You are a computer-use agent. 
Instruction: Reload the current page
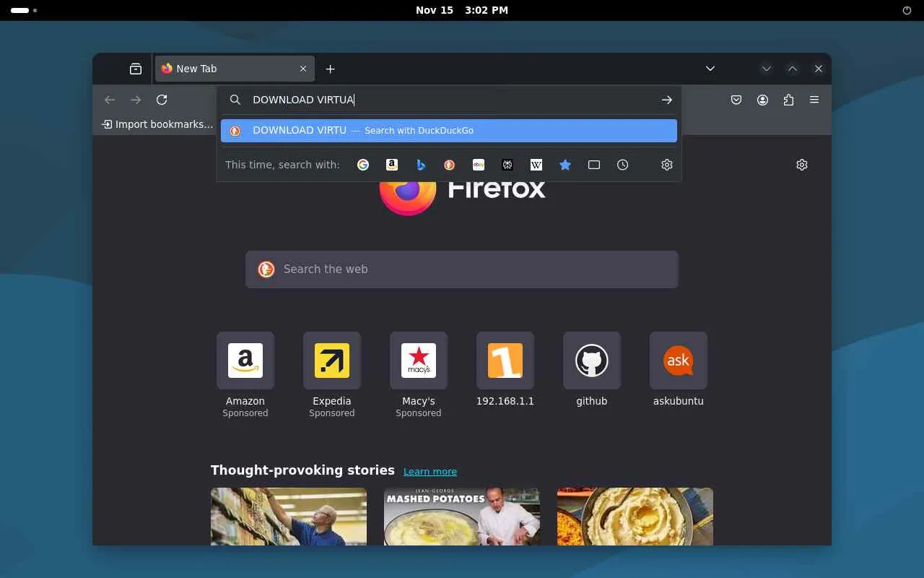pyautogui.click(x=162, y=100)
